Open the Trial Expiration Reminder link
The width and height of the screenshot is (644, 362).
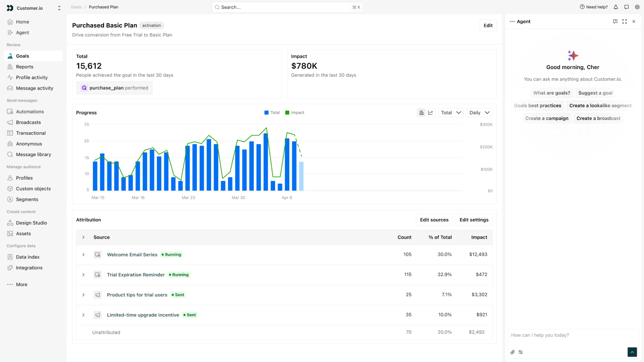click(136, 275)
